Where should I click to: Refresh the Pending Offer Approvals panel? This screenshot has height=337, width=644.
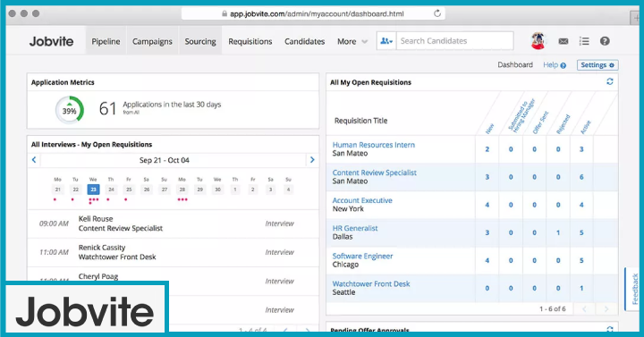pyautogui.click(x=610, y=329)
